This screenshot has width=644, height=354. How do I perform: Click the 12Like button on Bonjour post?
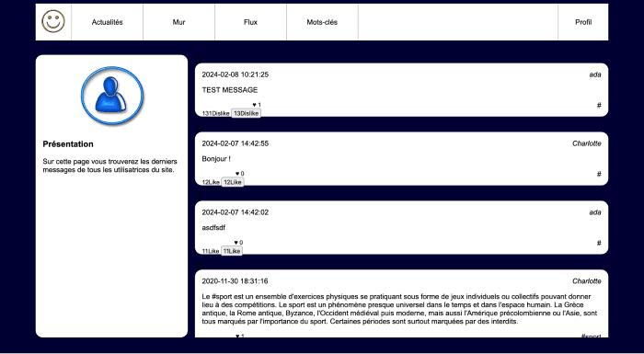point(233,182)
